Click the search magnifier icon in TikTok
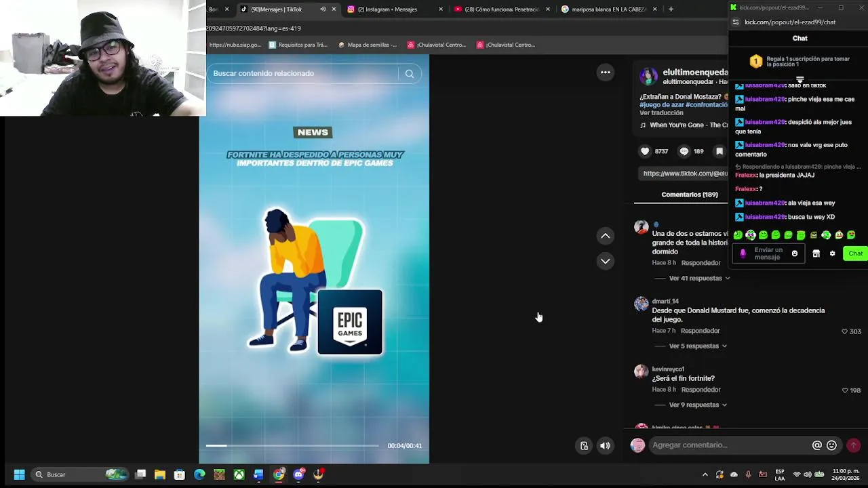Image resolution: width=868 pixels, height=488 pixels. 410,73
